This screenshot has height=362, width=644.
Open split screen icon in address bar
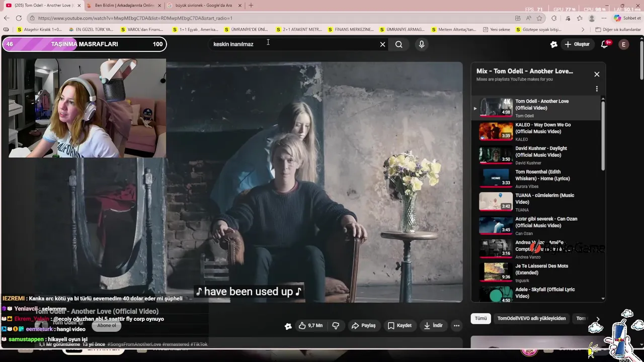(x=518, y=18)
